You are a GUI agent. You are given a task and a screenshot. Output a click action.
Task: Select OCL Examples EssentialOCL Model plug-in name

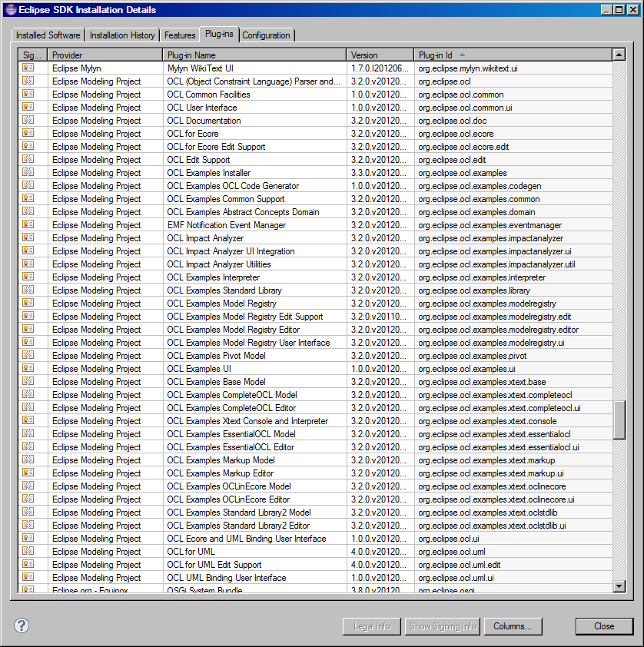231,433
